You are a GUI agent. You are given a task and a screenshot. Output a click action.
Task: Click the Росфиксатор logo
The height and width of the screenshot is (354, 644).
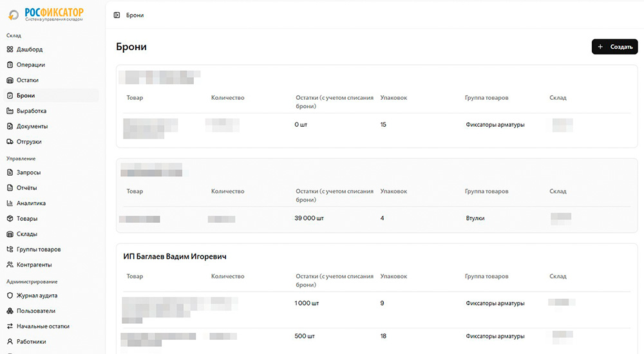coord(46,14)
